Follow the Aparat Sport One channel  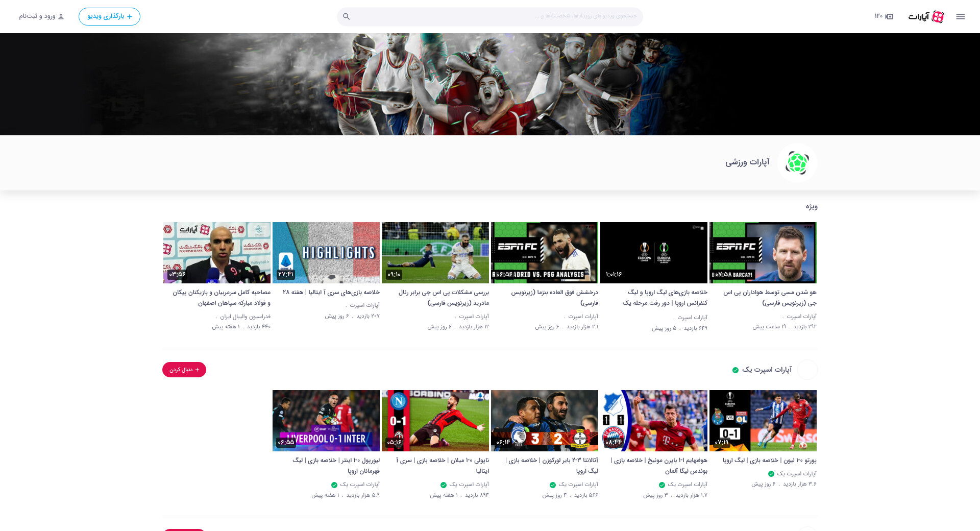coord(184,370)
